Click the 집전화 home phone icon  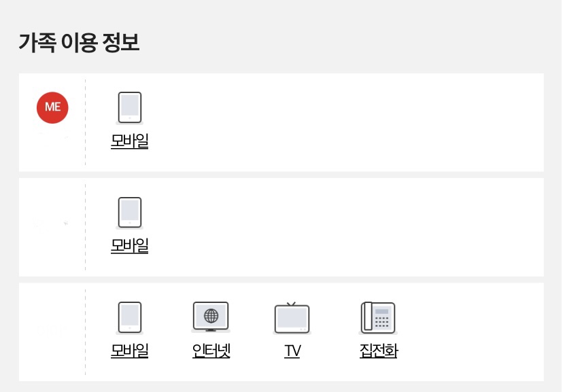378,317
